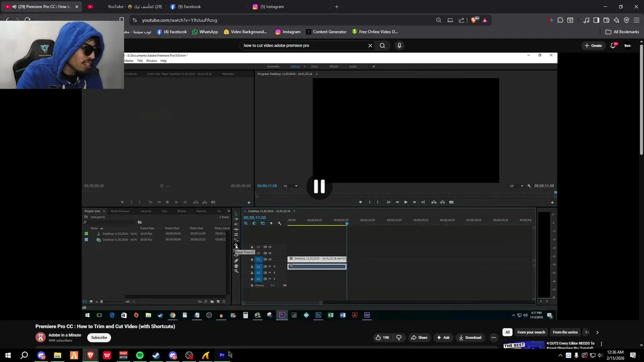This screenshot has height=362, width=644.
Task: Open more actions ellipsis beside Download
Action: click(x=494, y=337)
